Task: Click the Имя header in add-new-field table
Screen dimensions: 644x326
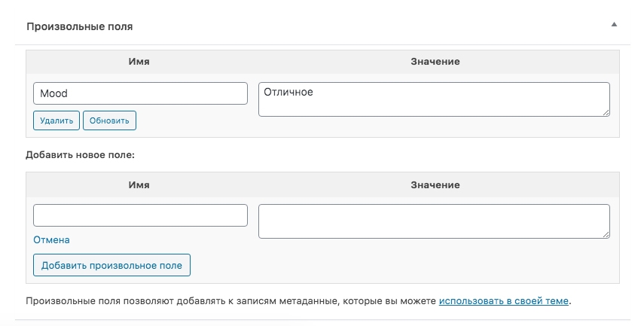Action: click(139, 184)
